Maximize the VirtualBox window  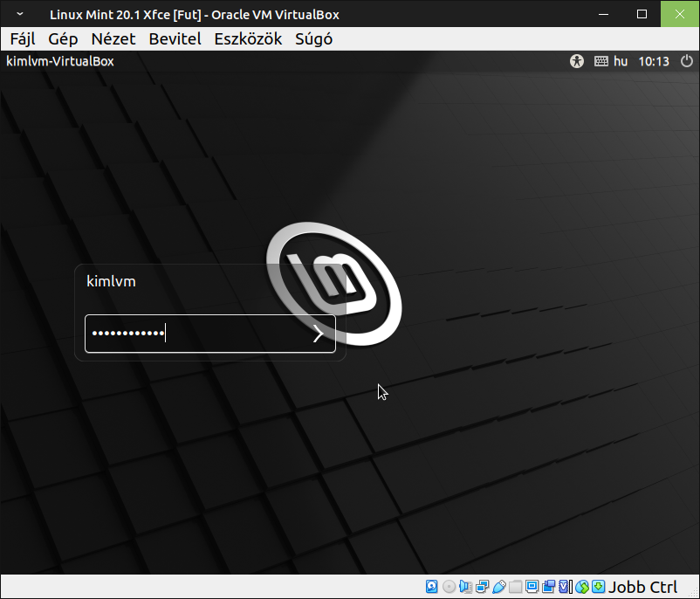pos(642,14)
